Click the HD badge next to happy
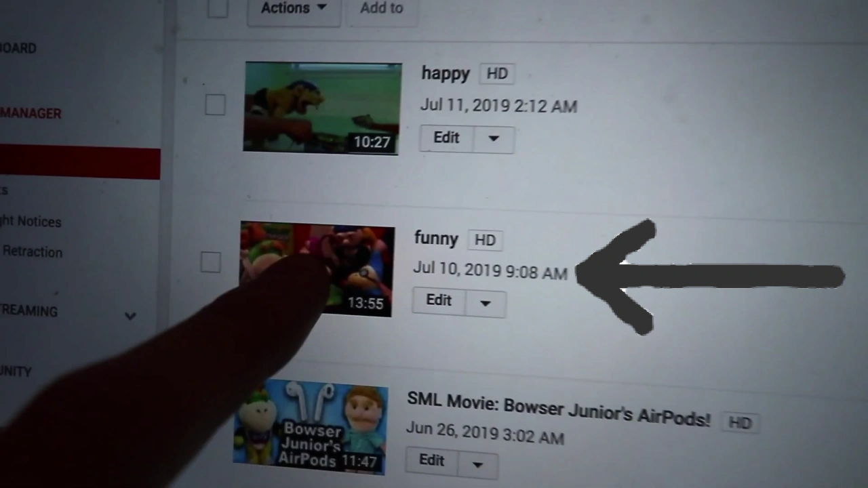 click(x=497, y=74)
